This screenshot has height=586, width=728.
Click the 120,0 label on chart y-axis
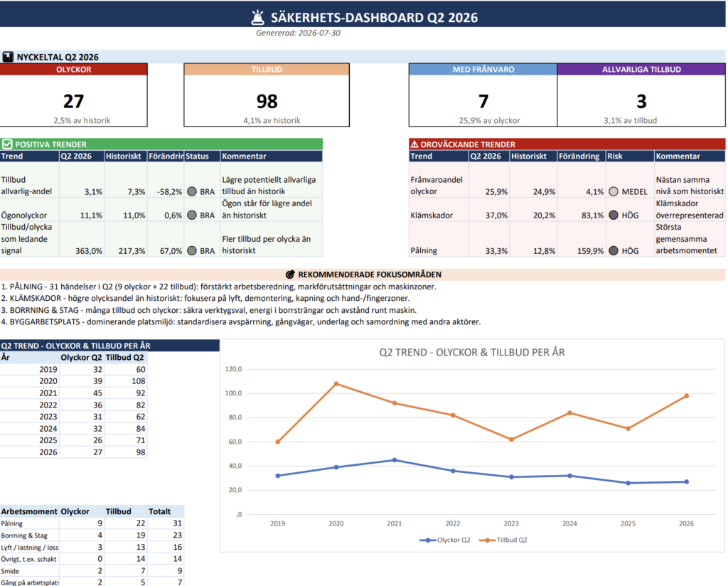click(233, 369)
